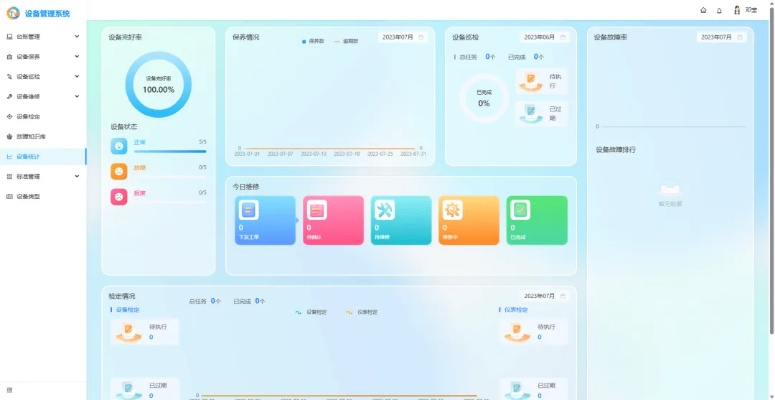Click the 待执行 icon under 设备检定
Image resolution: width=775 pixels, height=400 pixels.
point(129,332)
